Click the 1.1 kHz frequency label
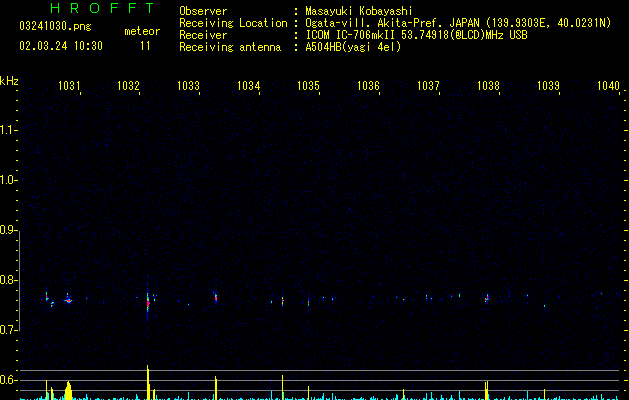Screen dimensions: 629x400 8,130
